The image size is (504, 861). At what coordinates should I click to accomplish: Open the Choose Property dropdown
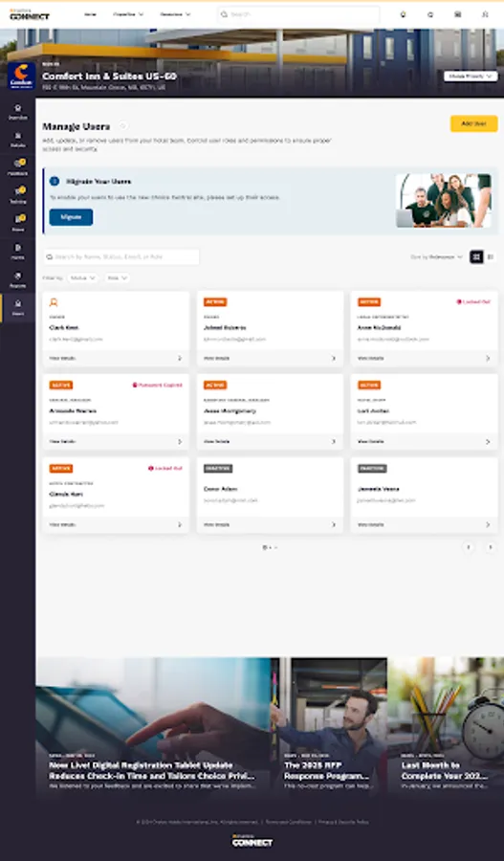coord(471,77)
